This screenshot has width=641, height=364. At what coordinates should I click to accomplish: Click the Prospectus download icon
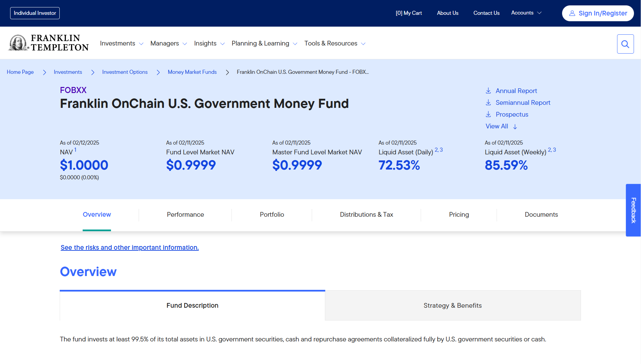pos(488,114)
